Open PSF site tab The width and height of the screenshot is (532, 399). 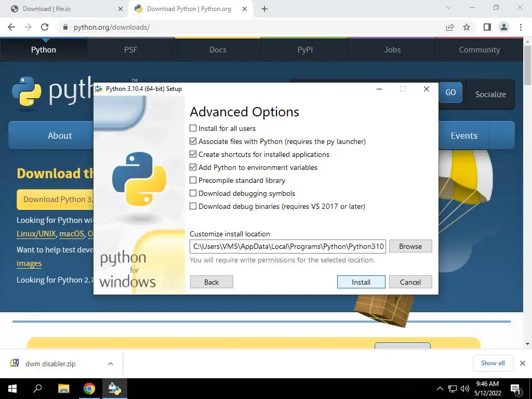point(130,49)
